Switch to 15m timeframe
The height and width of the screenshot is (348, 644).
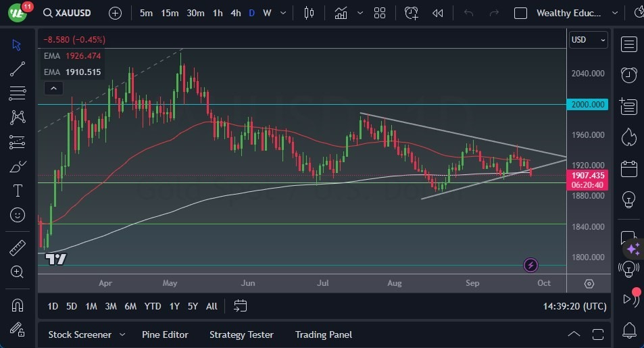tap(170, 13)
